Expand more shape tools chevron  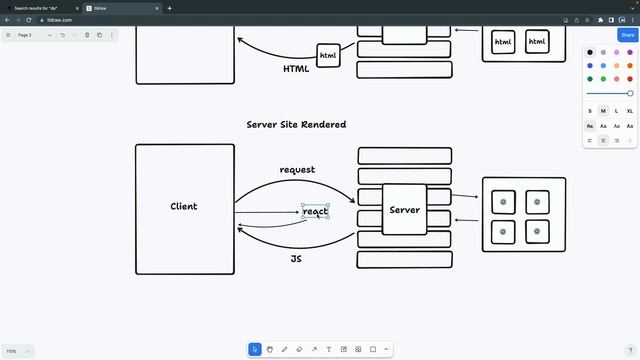(x=386, y=349)
